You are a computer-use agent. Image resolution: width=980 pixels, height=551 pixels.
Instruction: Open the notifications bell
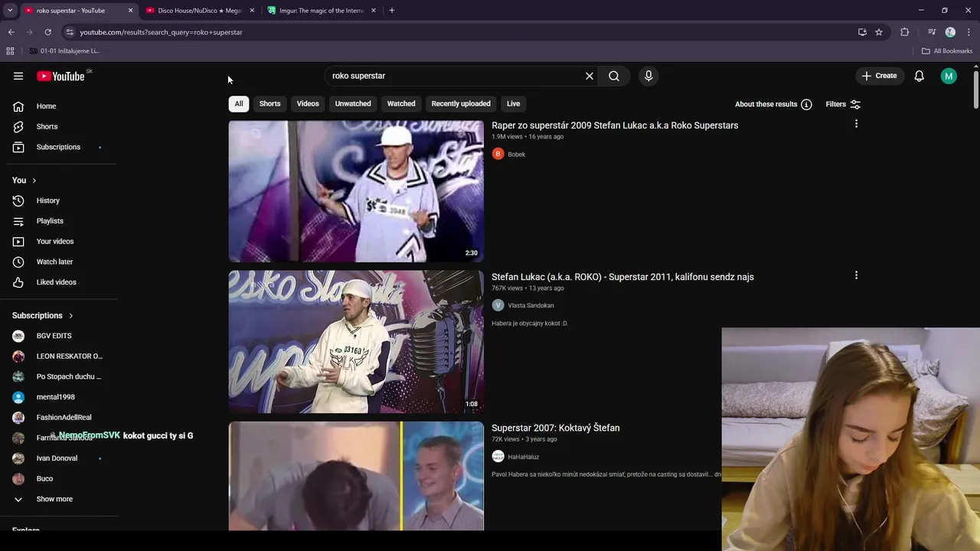[x=920, y=76]
